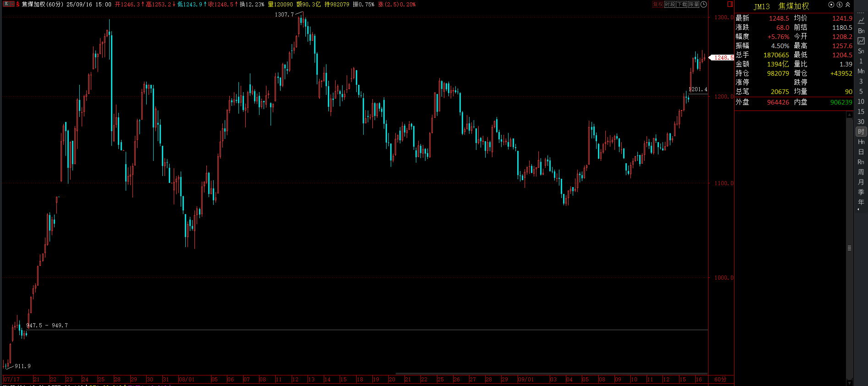The image size is (868, 386).
Task: Toggle the red side panel layout icon
Action: pyautogui.click(x=730, y=4)
